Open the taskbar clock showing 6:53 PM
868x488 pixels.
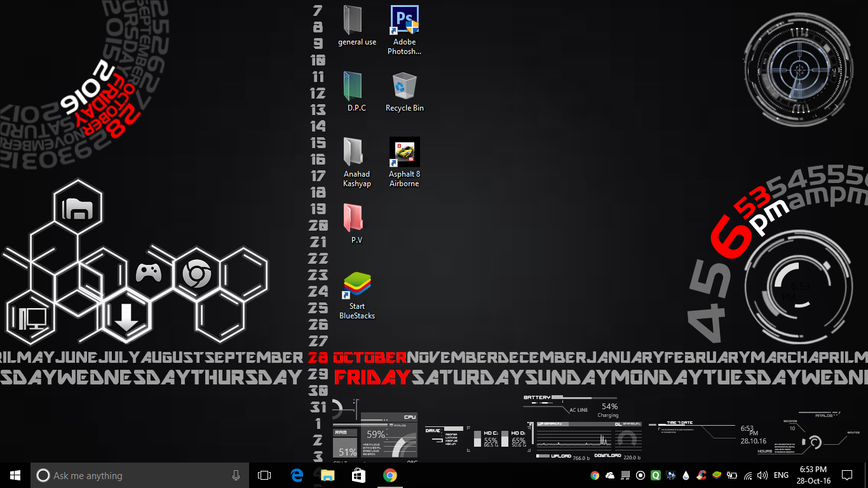pos(813,475)
